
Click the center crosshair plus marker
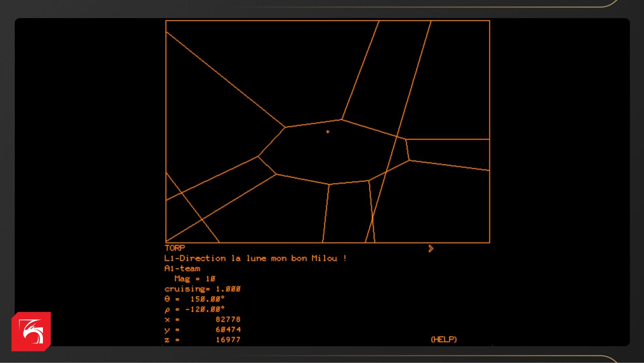pos(328,132)
